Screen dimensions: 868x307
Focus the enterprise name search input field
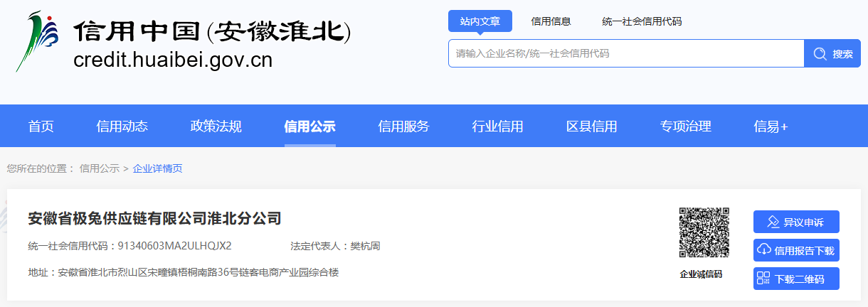point(626,53)
